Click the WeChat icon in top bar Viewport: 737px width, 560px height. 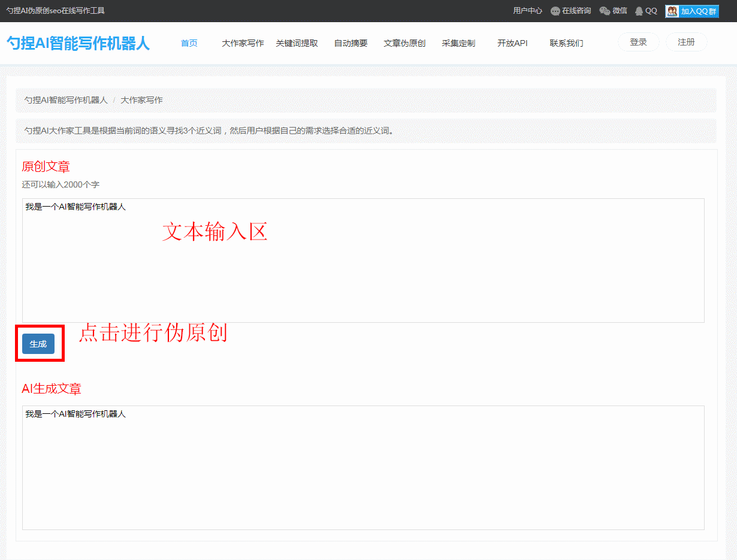pos(605,11)
